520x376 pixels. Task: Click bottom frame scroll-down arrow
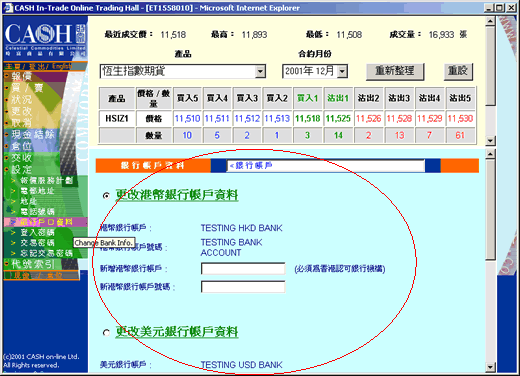pyautogui.click(x=490, y=367)
